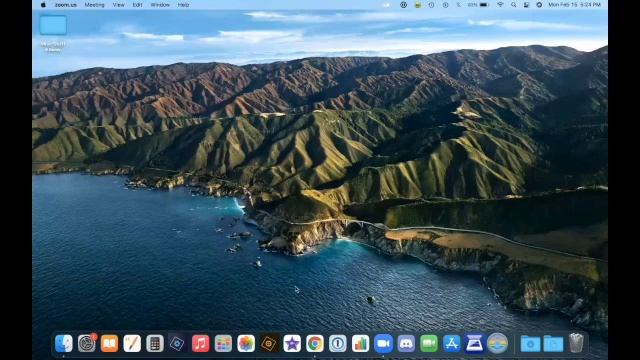Open System Preferences with the notification badge

(87, 343)
